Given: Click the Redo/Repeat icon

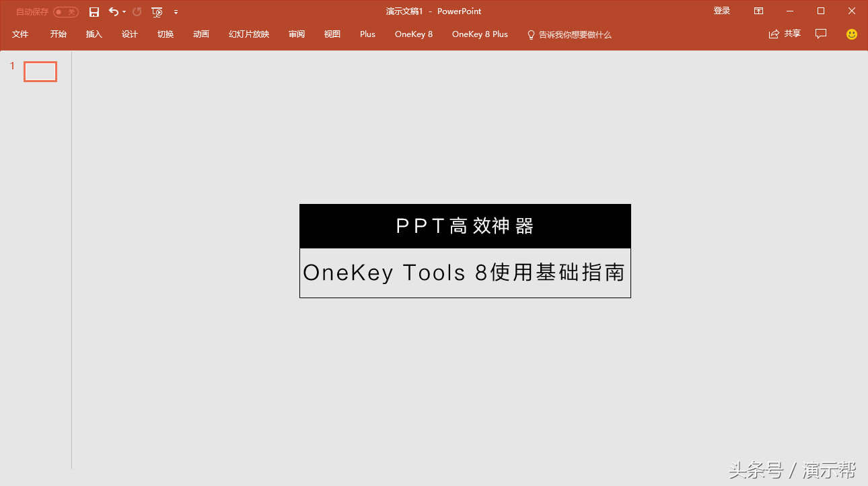Looking at the screenshot, I should (x=137, y=11).
